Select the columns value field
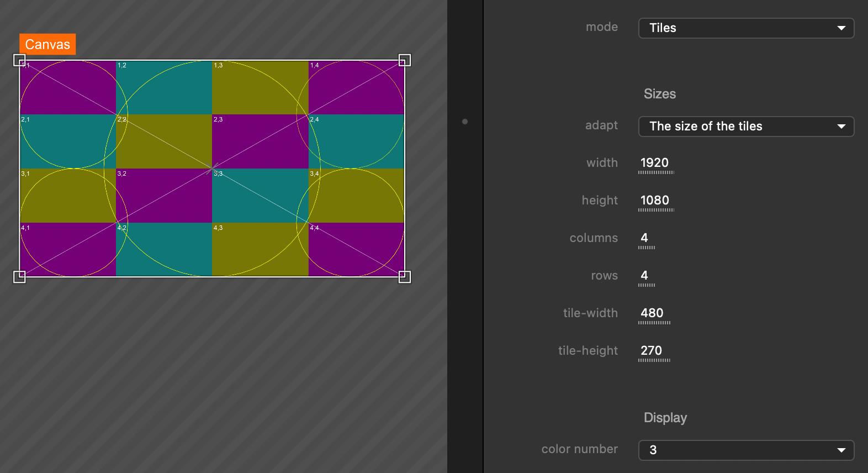The image size is (868, 473). point(645,238)
